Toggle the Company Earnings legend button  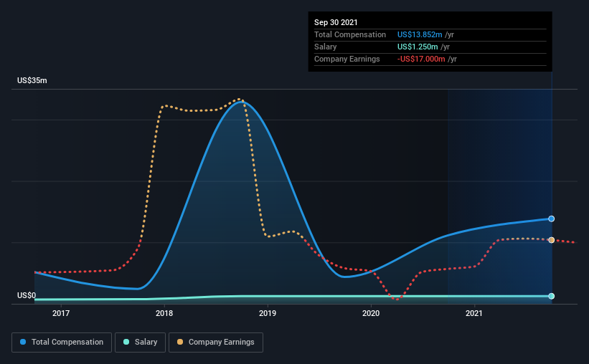216,343
